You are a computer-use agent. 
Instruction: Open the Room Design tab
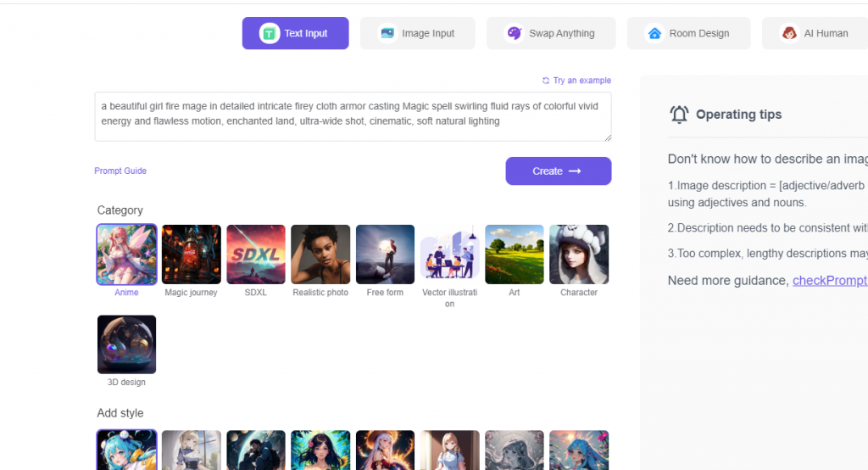pos(688,33)
